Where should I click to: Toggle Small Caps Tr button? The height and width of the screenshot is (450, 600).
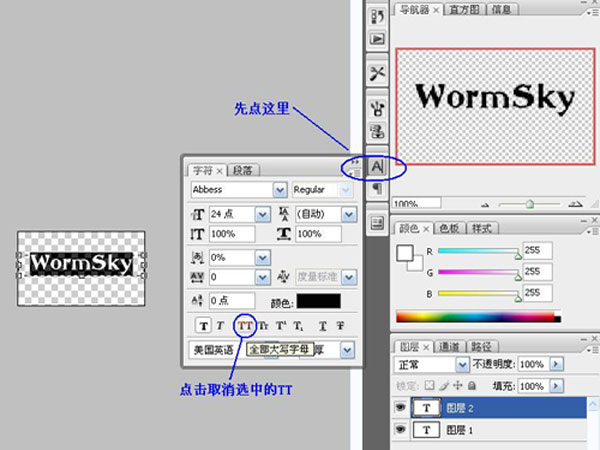coord(264,326)
